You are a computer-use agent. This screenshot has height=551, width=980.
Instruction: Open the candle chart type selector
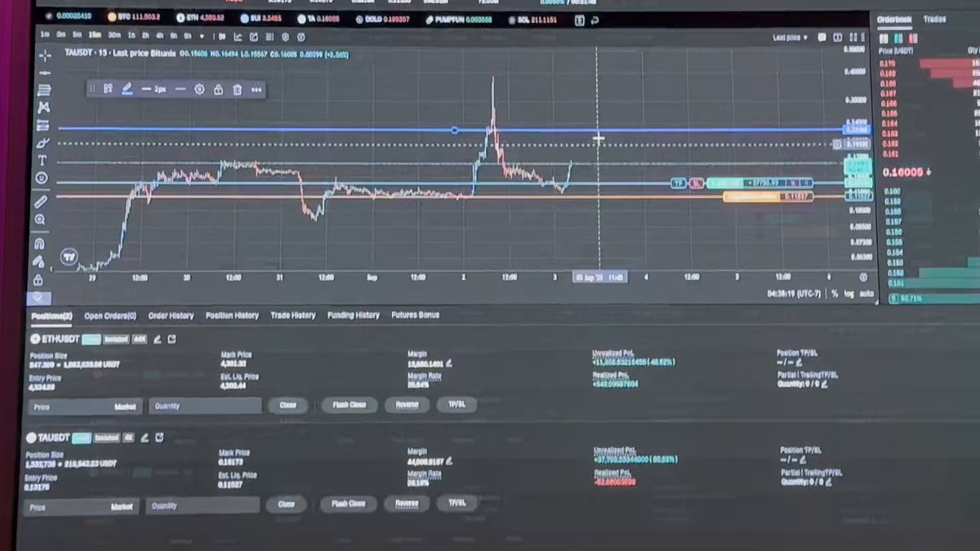(220, 37)
